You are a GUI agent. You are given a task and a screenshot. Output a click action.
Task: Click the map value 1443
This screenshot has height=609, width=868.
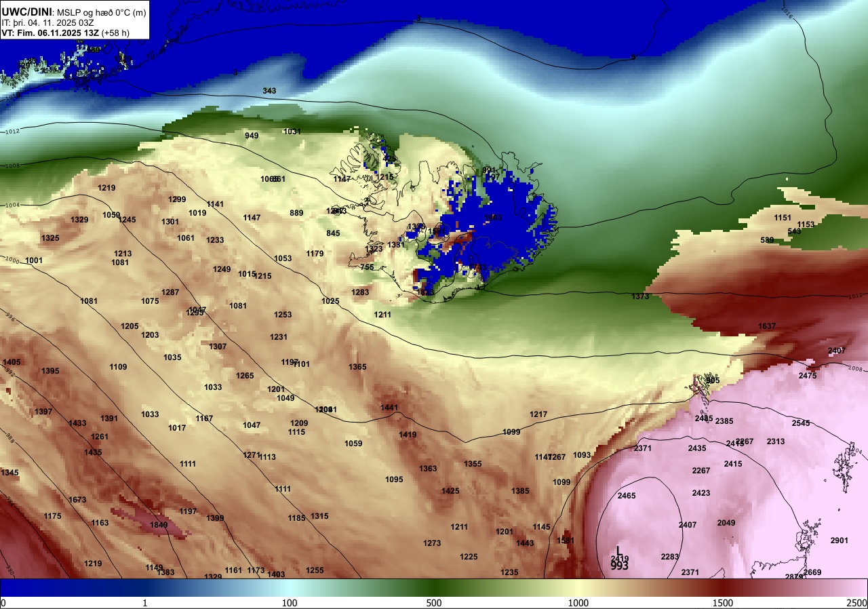pyautogui.click(x=525, y=543)
